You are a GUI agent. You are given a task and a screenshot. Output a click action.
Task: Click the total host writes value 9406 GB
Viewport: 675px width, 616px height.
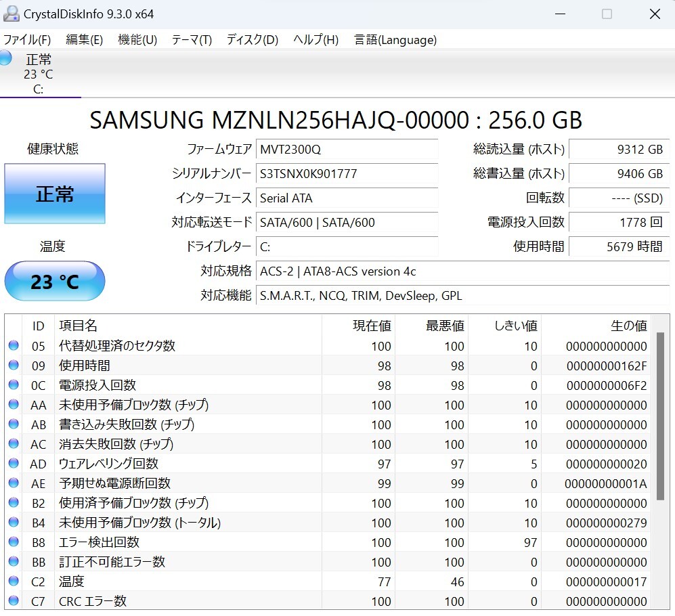click(619, 173)
